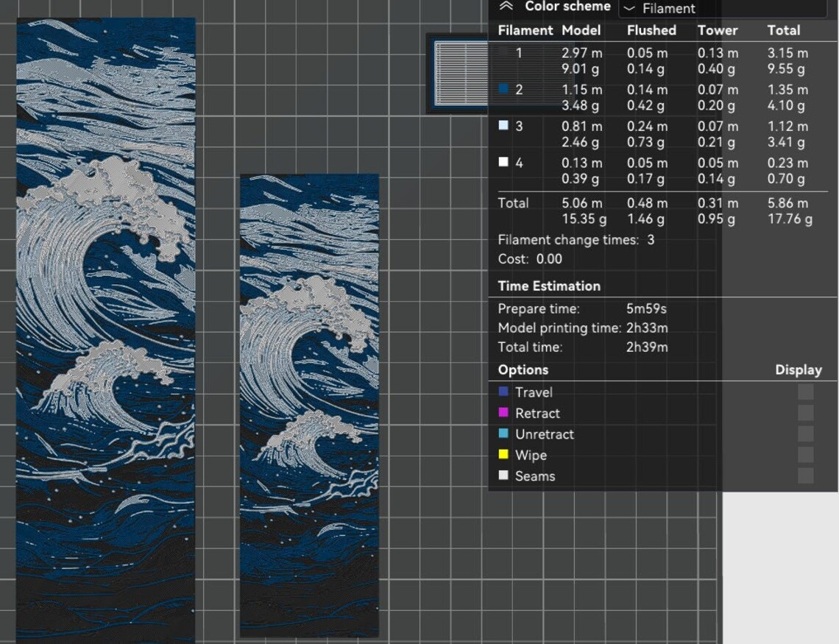The image size is (839, 644).
Task: Collapse the Color scheme panel with the chevron
Action: (x=505, y=6)
